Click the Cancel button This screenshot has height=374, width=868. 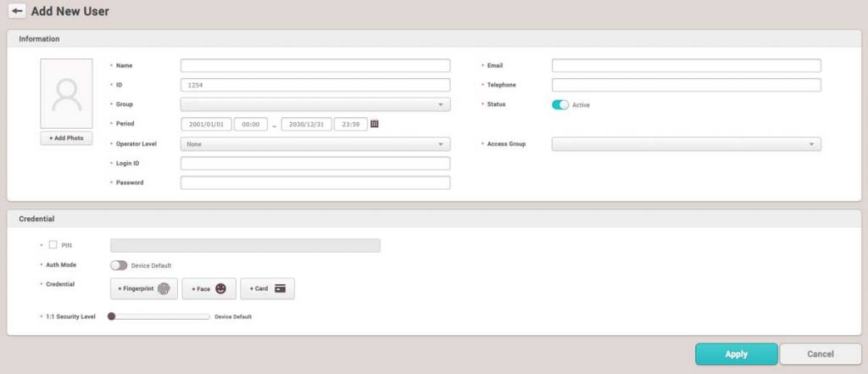[x=820, y=354]
